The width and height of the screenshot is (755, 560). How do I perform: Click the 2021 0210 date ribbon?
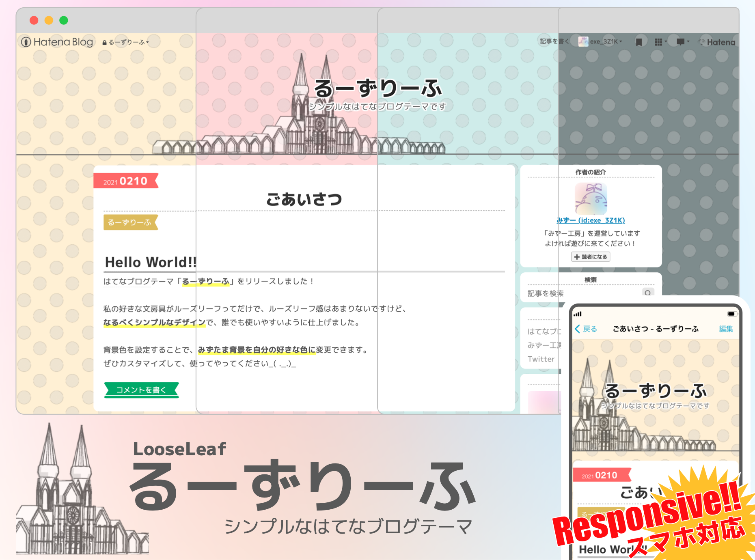click(x=125, y=181)
